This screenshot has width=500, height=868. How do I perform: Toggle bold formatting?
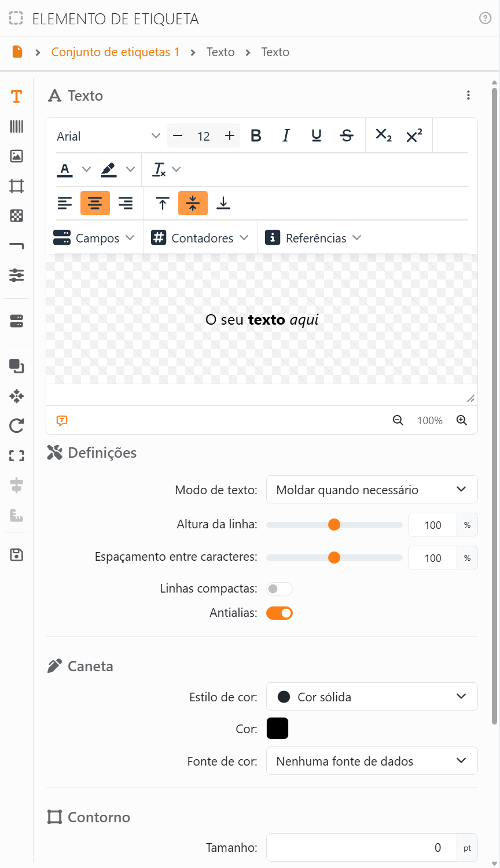click(256, 135)
